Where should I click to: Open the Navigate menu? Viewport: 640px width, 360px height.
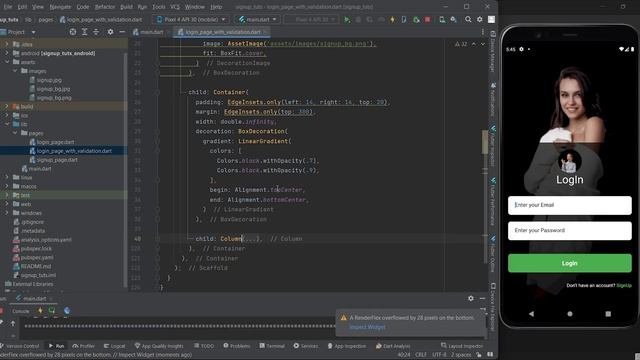pyautogui.click(x=60, y=7)
